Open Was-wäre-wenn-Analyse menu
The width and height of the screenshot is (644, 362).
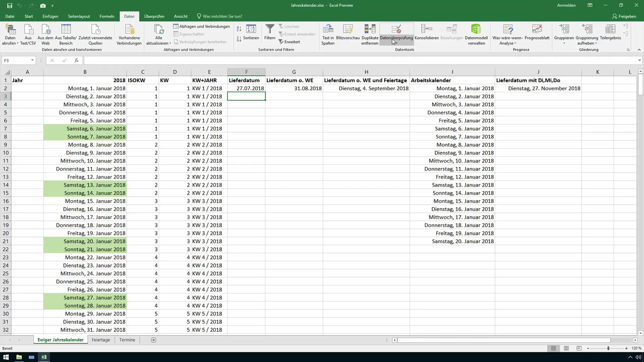[507, 35]
